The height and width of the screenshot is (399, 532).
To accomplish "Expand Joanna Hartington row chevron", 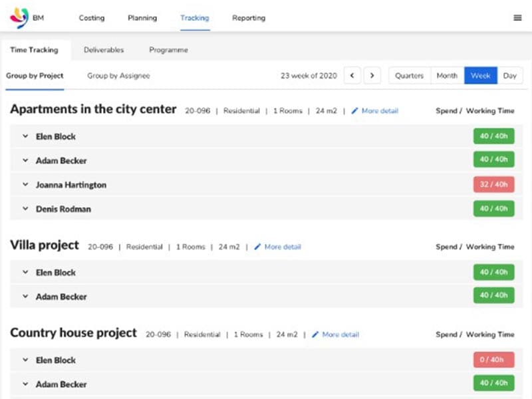I will point(25,185).
